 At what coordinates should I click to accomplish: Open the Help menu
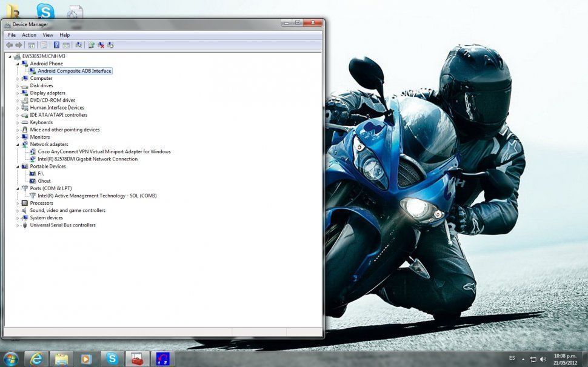pos(64,35)
